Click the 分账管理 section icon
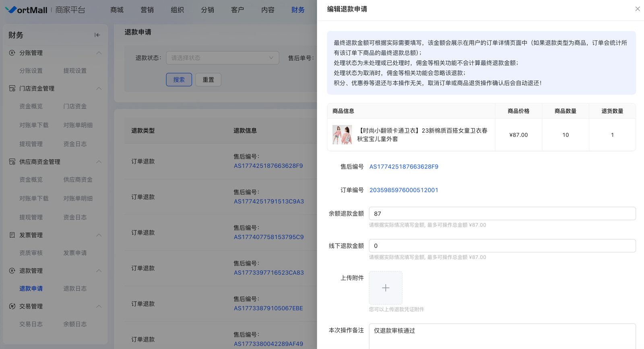The height and width of the screenshot is (349, 644). click(12, 53)
